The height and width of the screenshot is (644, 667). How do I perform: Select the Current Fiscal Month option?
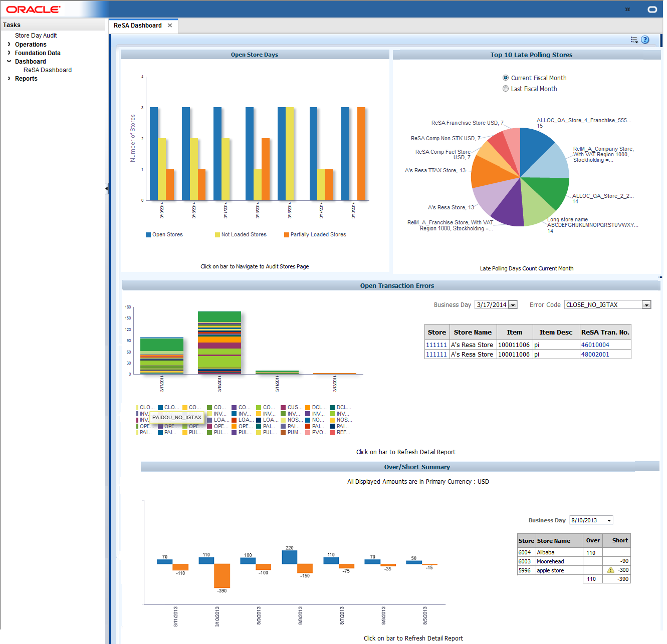pyautogui.click(x=505, y=78)
